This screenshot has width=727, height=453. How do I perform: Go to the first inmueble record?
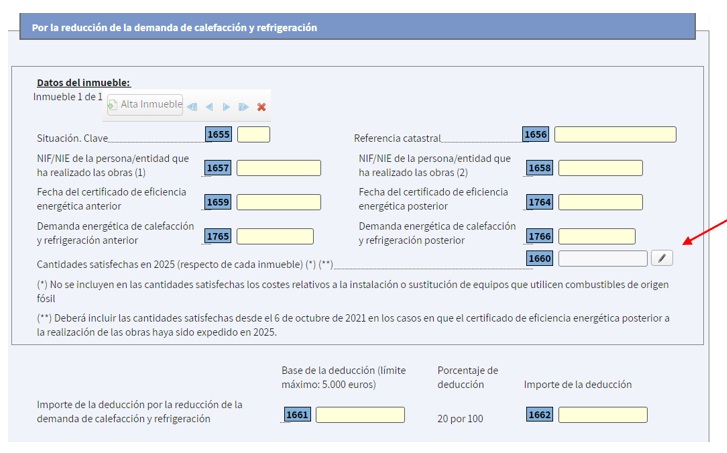point(192,107)
